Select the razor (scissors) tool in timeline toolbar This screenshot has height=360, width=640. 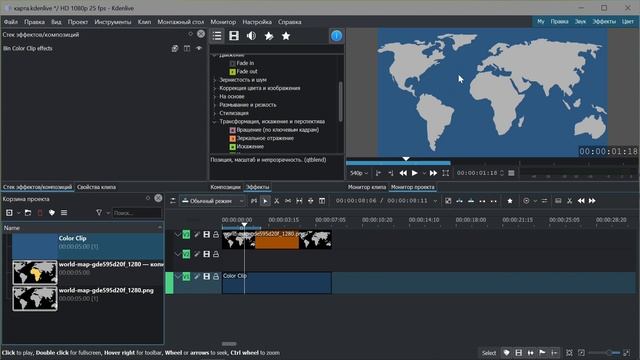pos(276,201)
